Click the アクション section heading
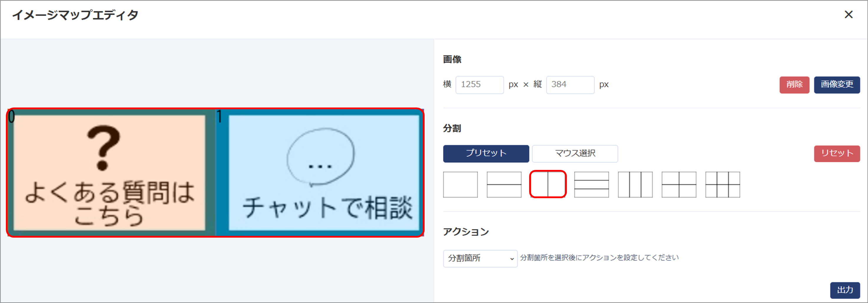This screenshot has height=303, width=868. point(466,232)
